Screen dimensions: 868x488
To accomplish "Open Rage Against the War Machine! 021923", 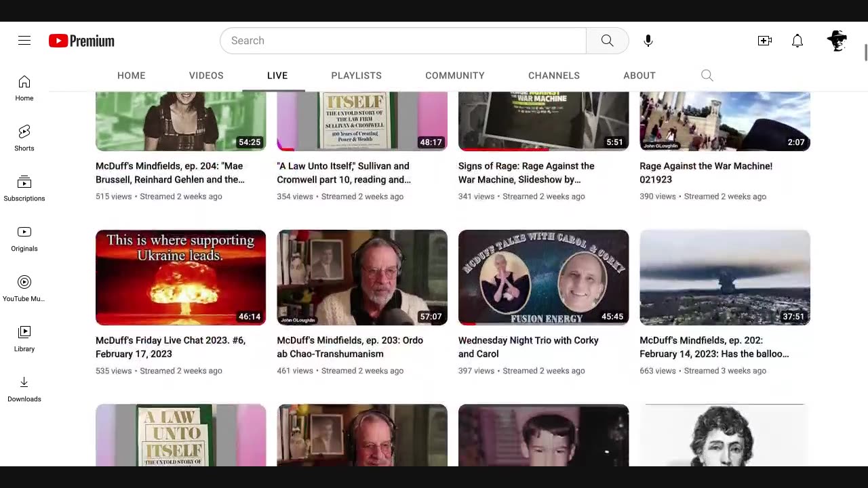I will (x=706, y=173).
